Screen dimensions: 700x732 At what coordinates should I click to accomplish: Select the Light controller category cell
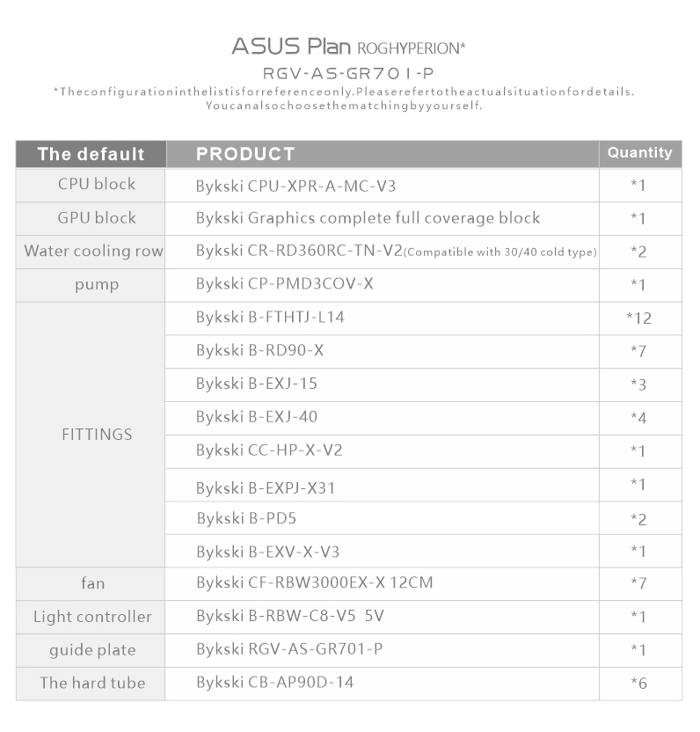pyautogui.click(x=91, y=617)
